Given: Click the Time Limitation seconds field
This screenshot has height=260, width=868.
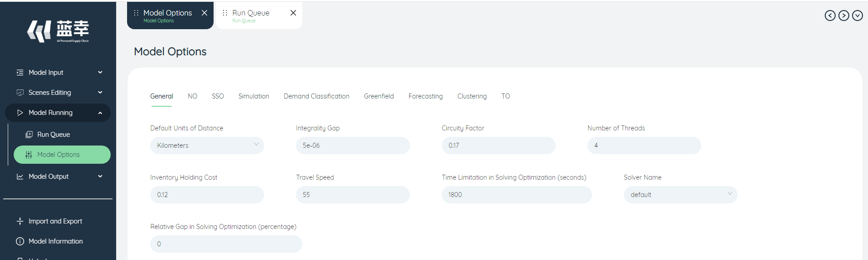Looking at the screenshot, I should click(517, 195).
